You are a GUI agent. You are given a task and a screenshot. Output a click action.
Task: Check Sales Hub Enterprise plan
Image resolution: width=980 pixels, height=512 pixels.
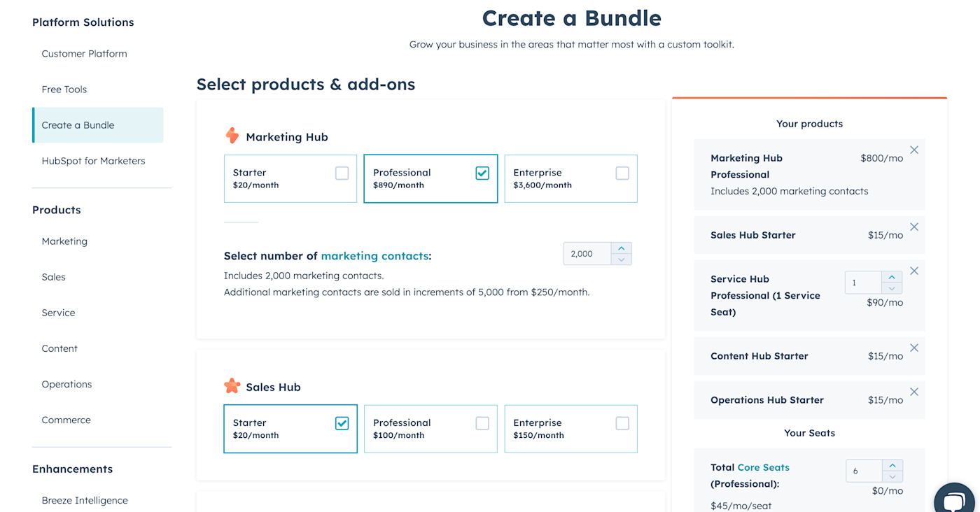click(622, 423)
